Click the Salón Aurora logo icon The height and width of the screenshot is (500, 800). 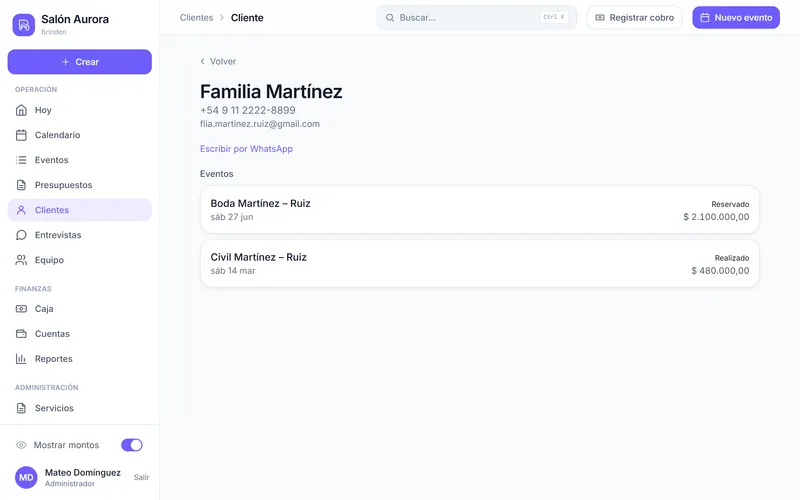tap(23, 24)
